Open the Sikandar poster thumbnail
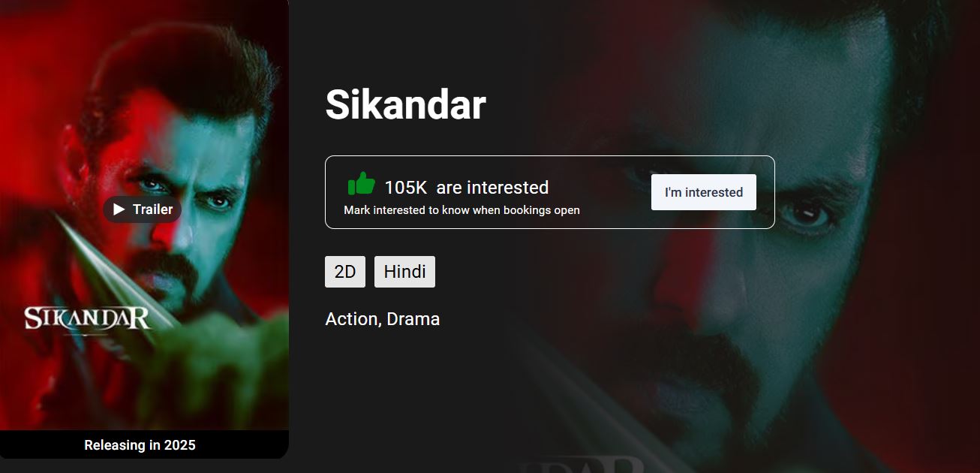Viewport: 980px width, 473px height. [144, 215]
